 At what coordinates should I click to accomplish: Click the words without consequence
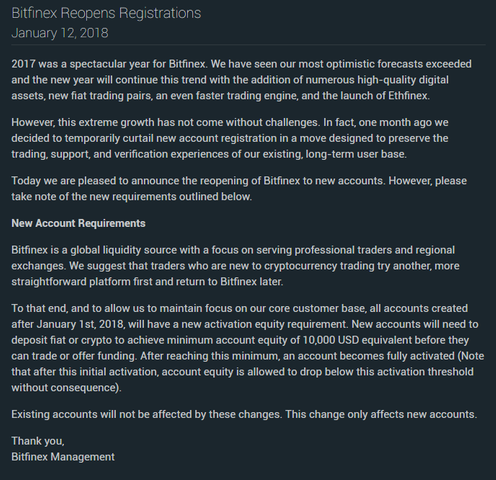64,388
